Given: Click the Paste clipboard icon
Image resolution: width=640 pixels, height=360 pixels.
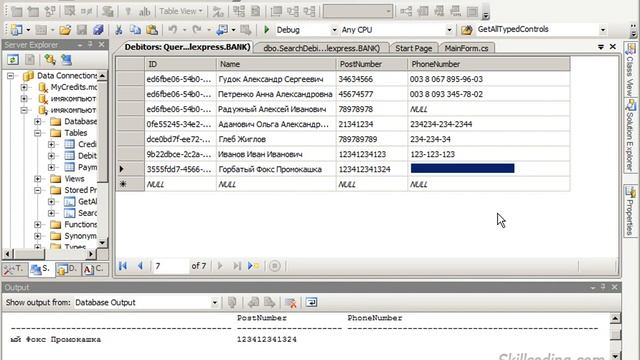Looking at the screenshot, I should 152,30.
